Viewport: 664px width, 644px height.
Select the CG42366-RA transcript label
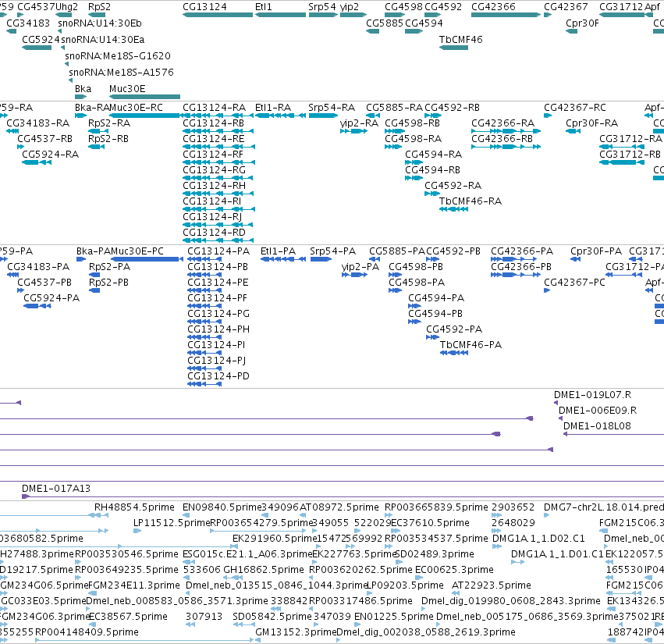tap(502, 123)
